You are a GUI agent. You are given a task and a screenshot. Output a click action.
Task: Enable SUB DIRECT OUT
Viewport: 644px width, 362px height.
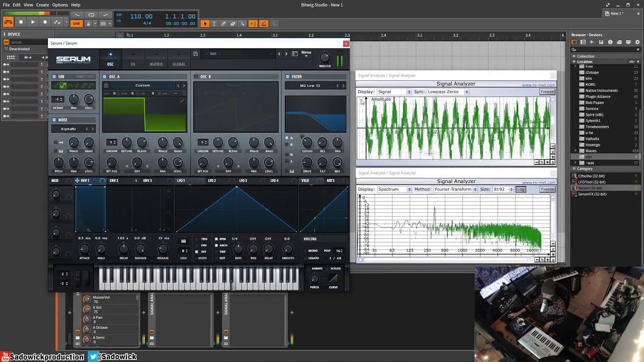85,77
